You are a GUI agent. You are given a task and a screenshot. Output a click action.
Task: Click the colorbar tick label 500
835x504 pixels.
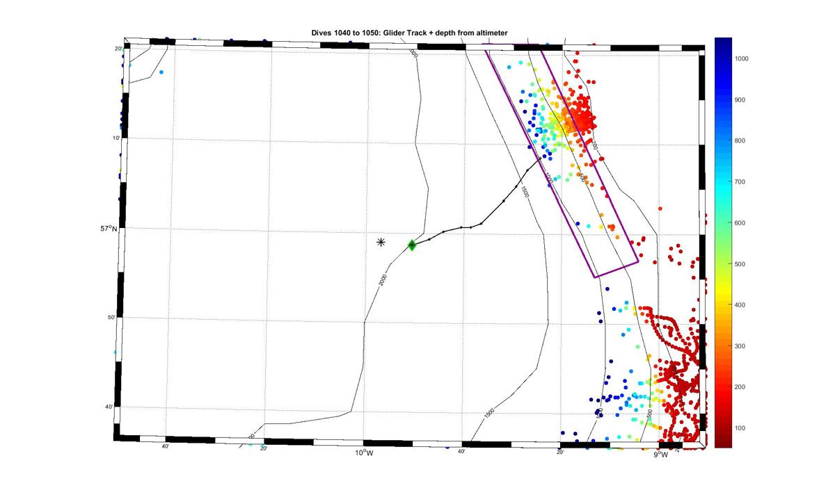740,264
